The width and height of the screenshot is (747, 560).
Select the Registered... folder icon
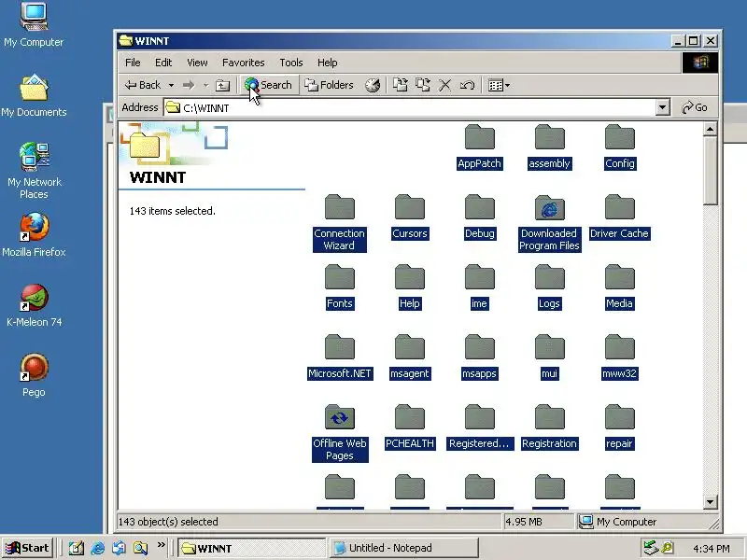pyautogui.click(x=479, y=417)
